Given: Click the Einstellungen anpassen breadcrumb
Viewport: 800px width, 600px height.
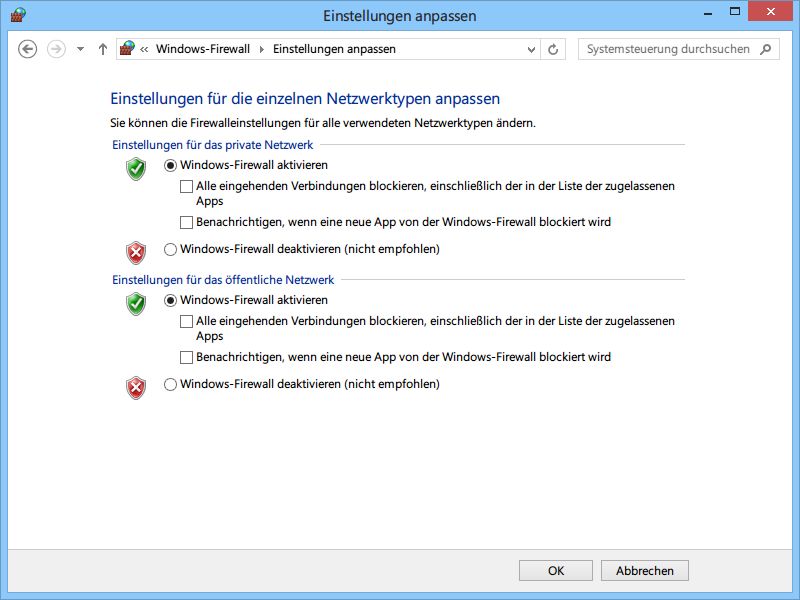Looking at the screenshot, I should [334, 49].
